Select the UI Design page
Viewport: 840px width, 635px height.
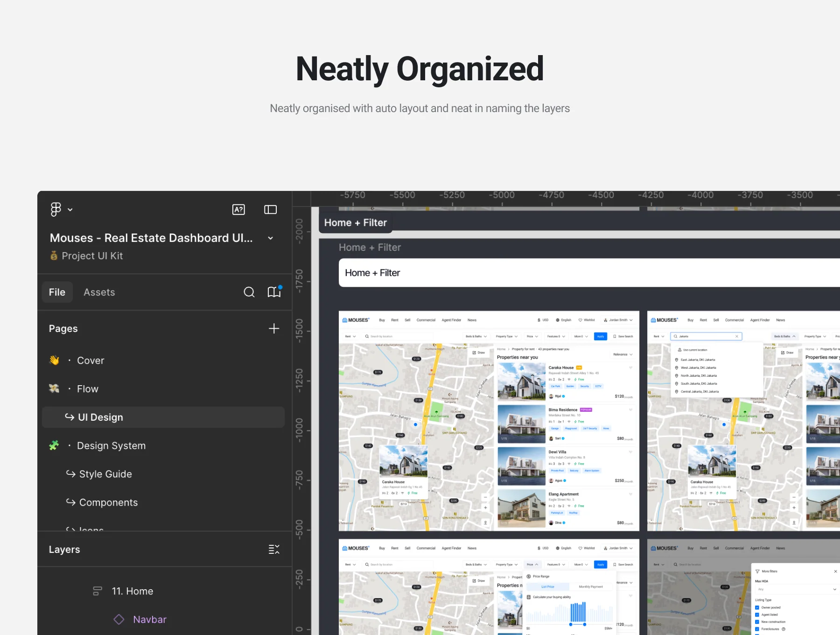click(x=163, y=417)
